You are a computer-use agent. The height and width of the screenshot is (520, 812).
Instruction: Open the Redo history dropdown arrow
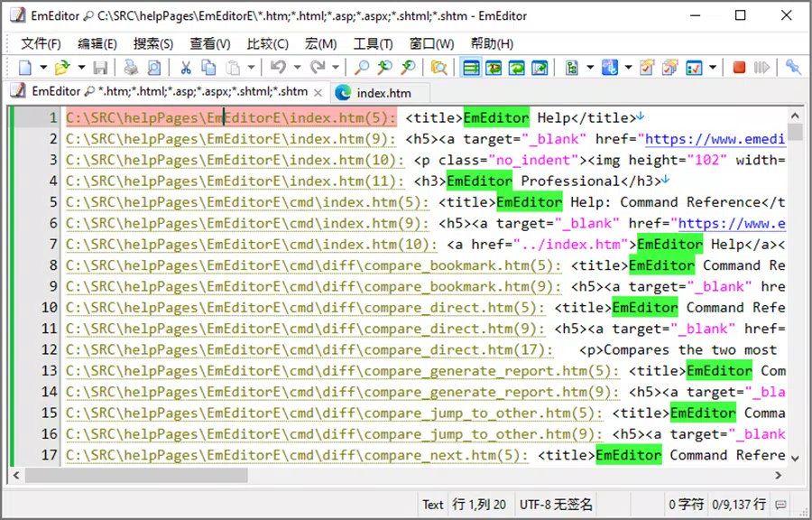[336, 68]
